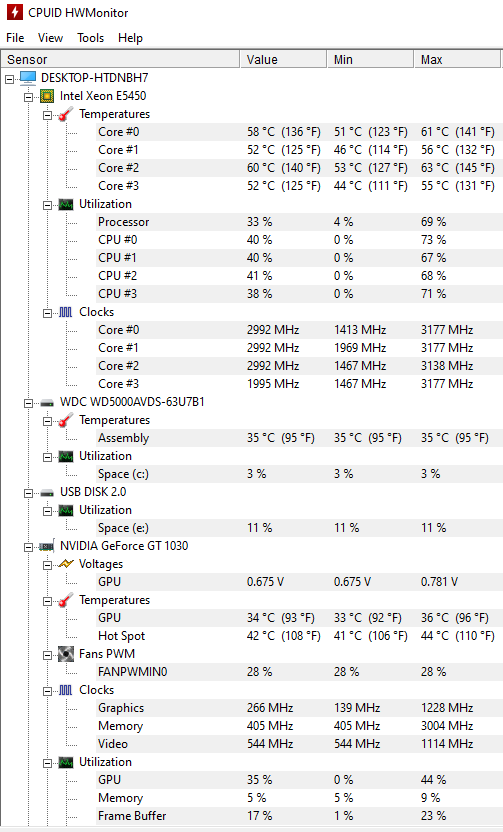Click the Value column header
The width and height of the screenshot is (503, 832).
pos(283,59)
